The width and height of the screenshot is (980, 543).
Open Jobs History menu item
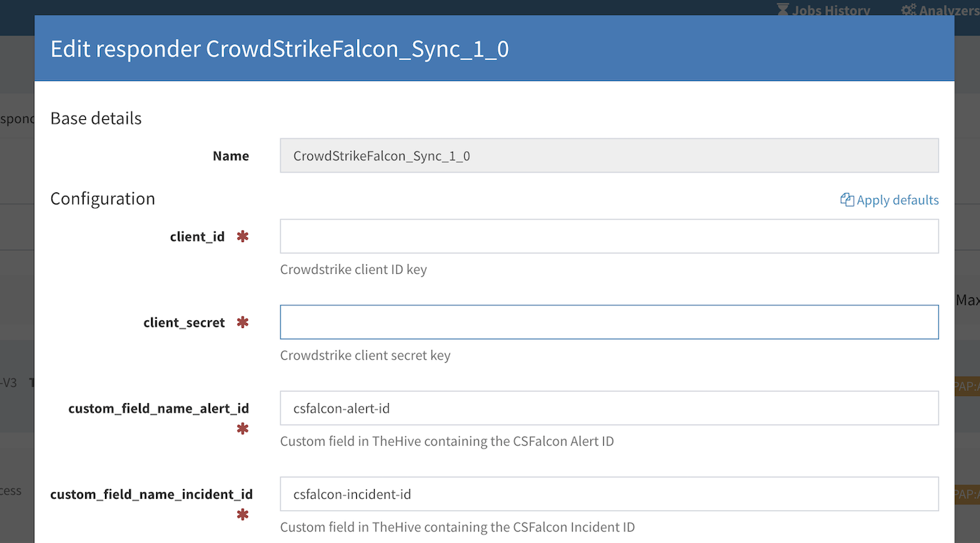click(823, 10)
